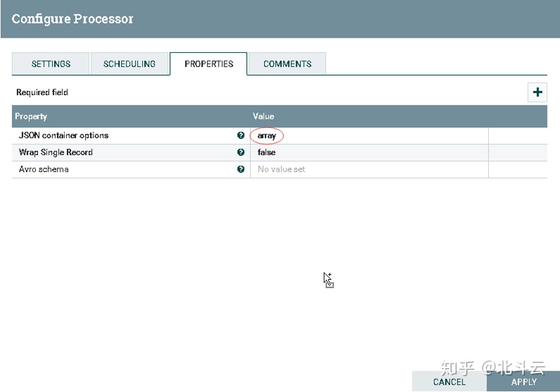Viewport: 560px width, 392px height.
Task: Select the Properties tab
Action: 209,64
